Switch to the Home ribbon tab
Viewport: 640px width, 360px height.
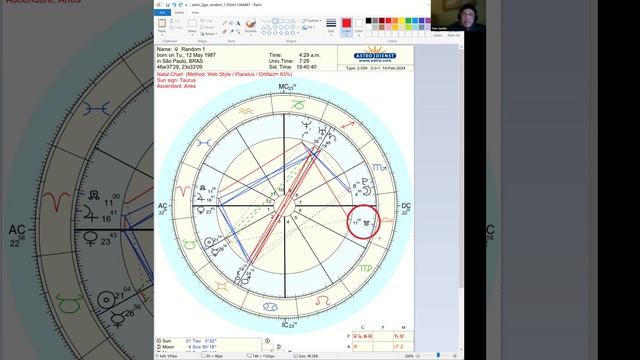(179, 13)
